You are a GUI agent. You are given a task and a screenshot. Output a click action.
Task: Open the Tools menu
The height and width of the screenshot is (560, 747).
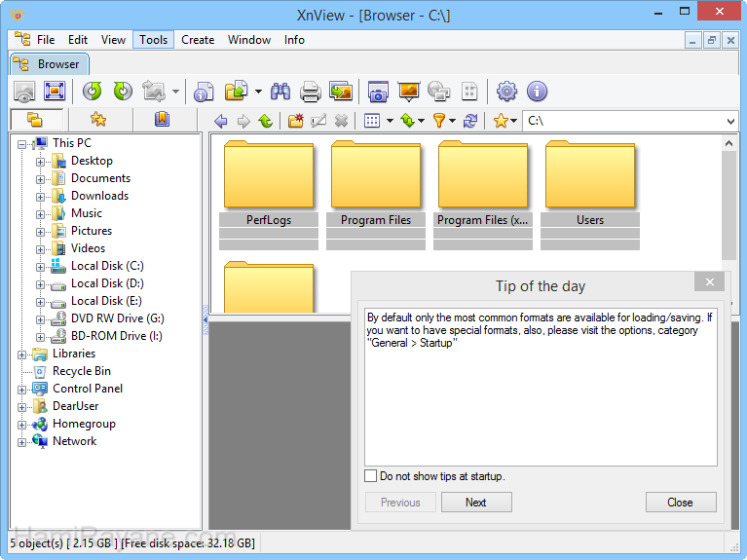154,40
